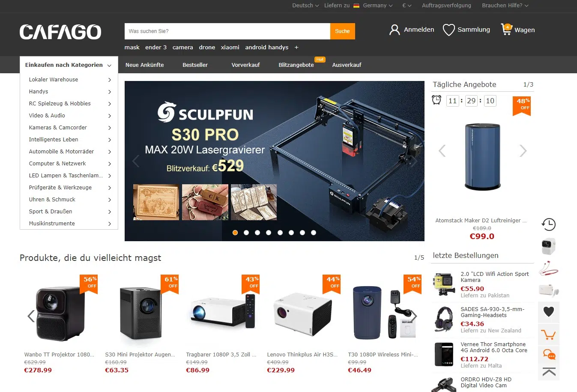Click the Anmelden user profile icon
577x392 pixels.
[x=394, y=30]
